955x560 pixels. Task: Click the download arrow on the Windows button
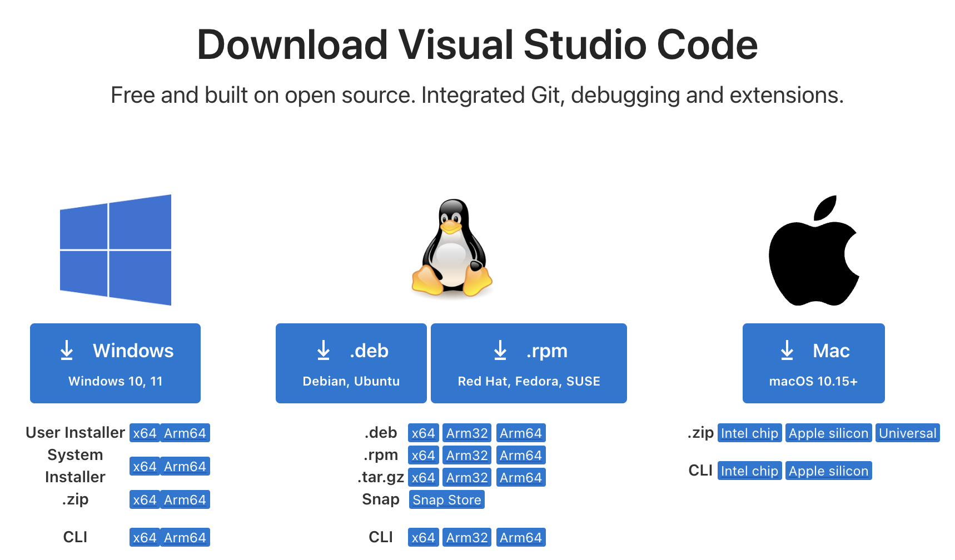pyautogui.click(x=67, y=351)
